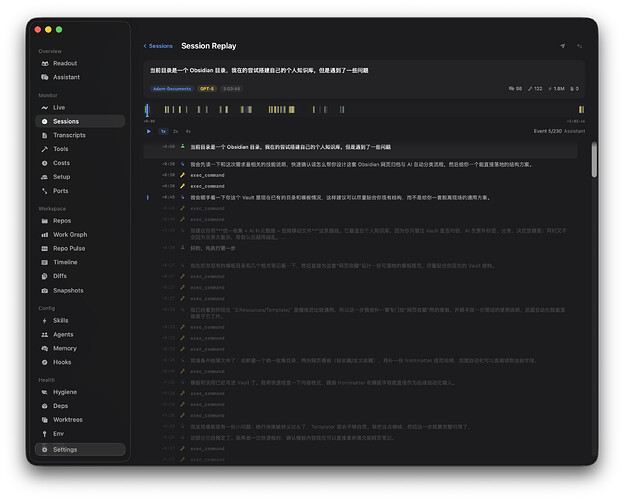Select the assistant message event at 0:45
This screenshot has height=500, width=624.
click(x=361, y=197)
